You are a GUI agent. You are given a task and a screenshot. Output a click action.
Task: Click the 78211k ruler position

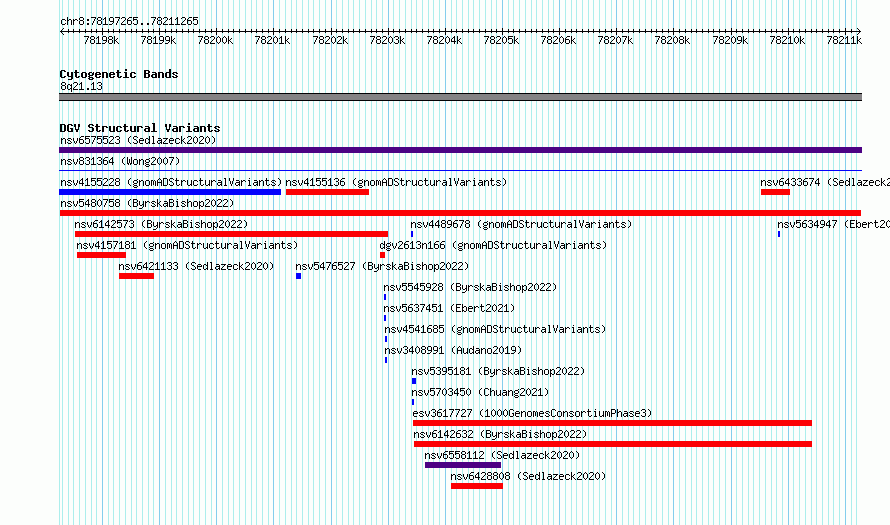pos(844,40)
